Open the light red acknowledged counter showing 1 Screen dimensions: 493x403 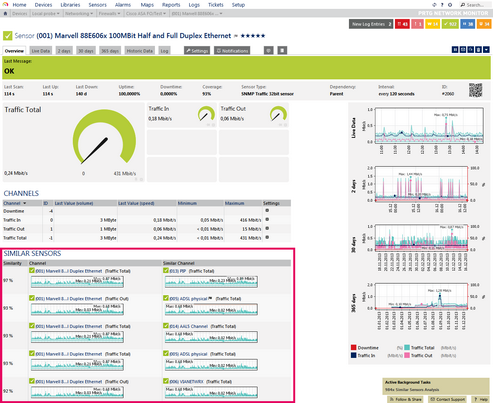(x=417, y=24)
